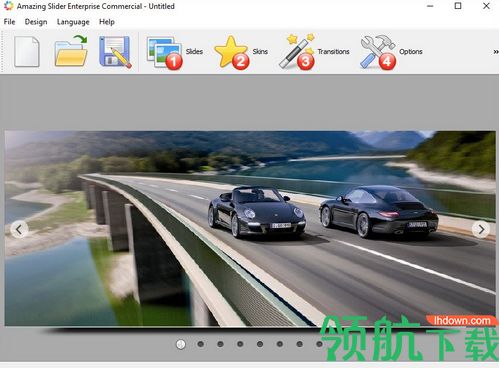
Task: Jump to the fifth slide bullet
Action: tap(260, 344)
